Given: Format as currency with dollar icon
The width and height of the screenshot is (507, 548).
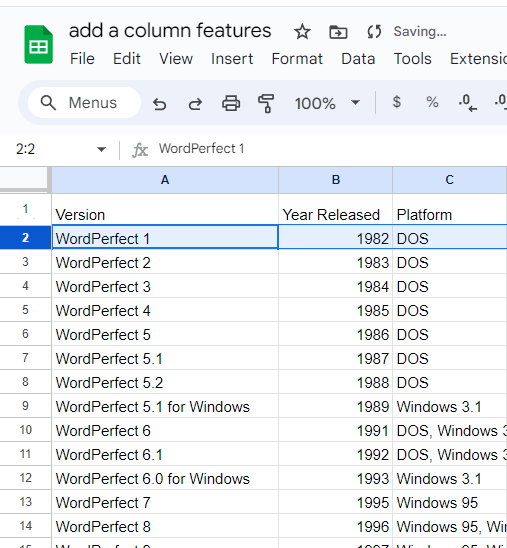Looking at the screenshot, I should pyautogui.click(x=397, y=102).
